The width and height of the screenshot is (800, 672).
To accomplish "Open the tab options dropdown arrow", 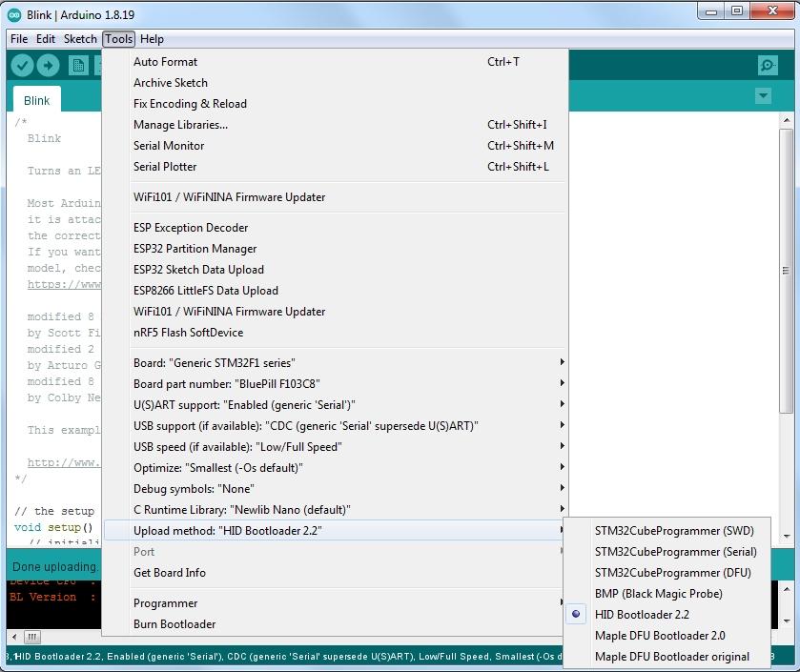I will pos(763,95).
